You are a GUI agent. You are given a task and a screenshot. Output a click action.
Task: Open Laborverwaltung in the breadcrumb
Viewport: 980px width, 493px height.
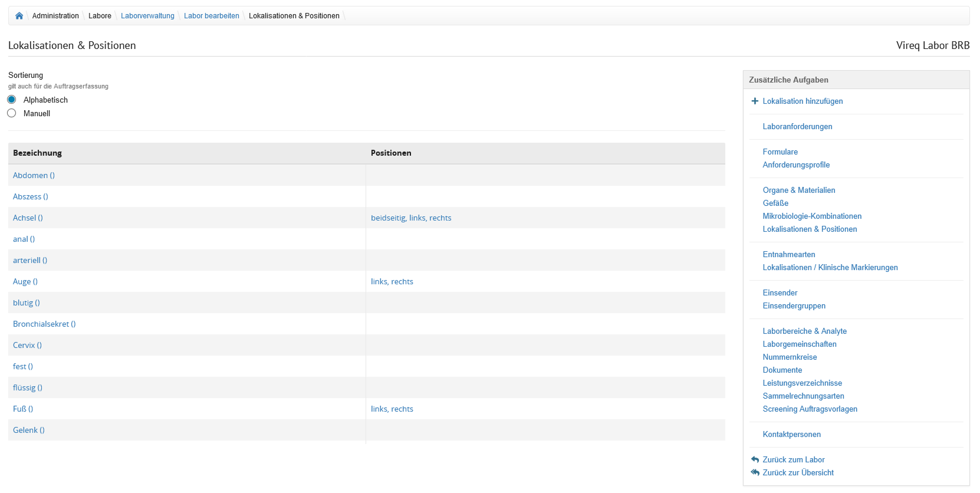147,16
